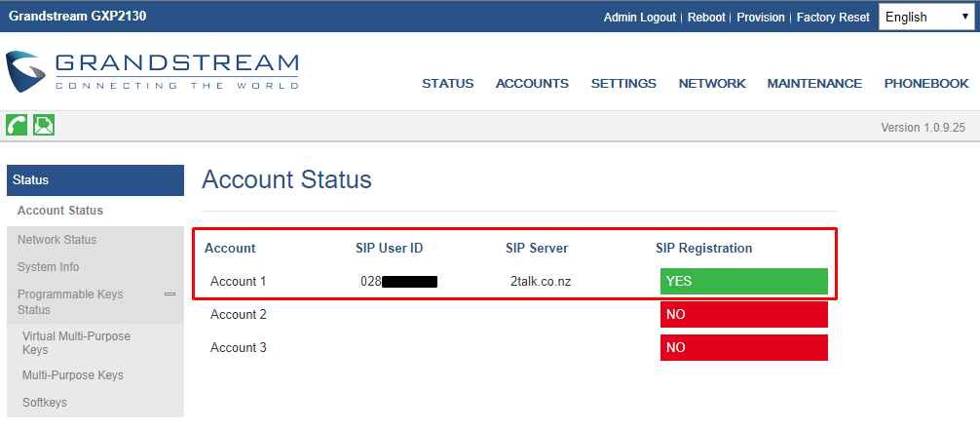
Task: Click the SIP Server column header
Action: click(537, 249)
